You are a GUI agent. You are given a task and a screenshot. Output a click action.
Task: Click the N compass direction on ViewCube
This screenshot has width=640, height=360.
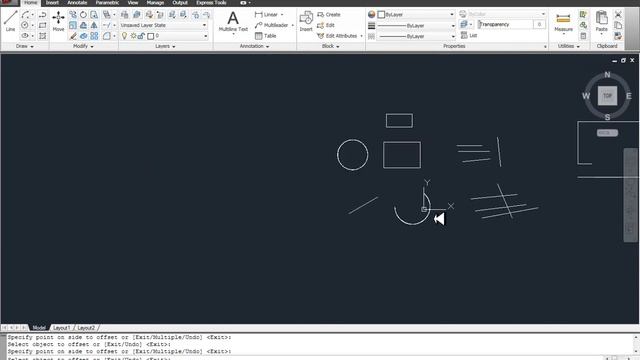[x=607, y=75]
